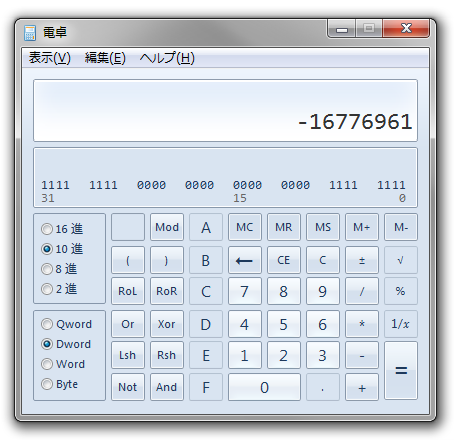Click the backspace arrow key

[245, 260]
